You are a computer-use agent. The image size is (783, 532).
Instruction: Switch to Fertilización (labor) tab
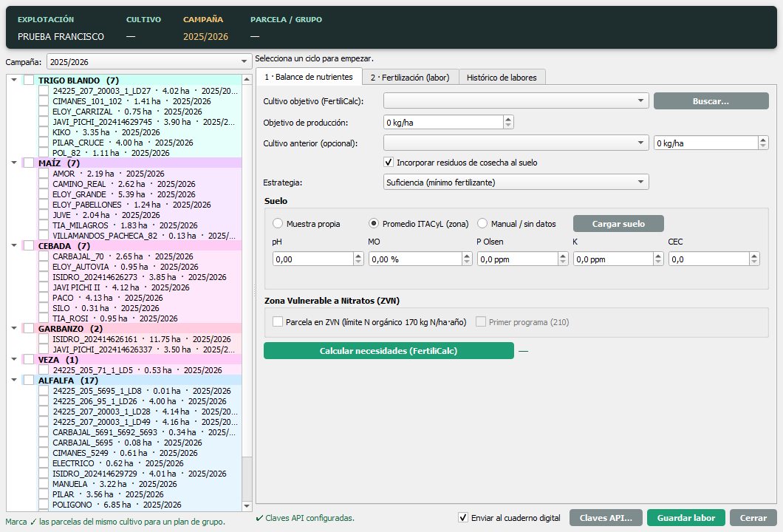pyautogui.click(x=410, y=78)
